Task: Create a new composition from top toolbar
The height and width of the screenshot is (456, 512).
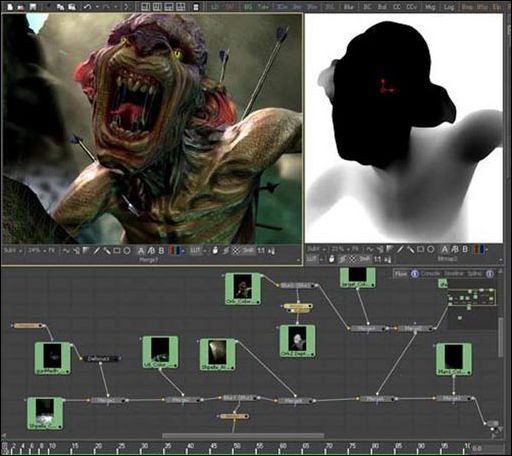Action: click(x=10, y=7)
